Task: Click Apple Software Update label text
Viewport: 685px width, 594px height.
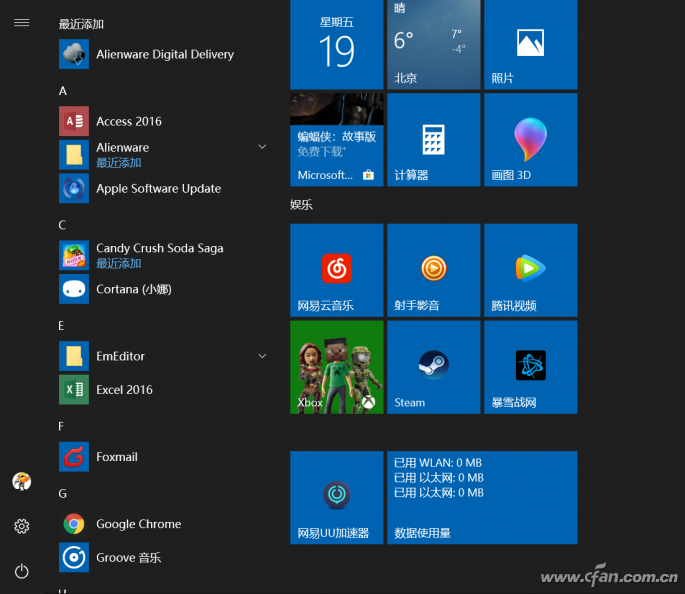Action: point(159,188)
